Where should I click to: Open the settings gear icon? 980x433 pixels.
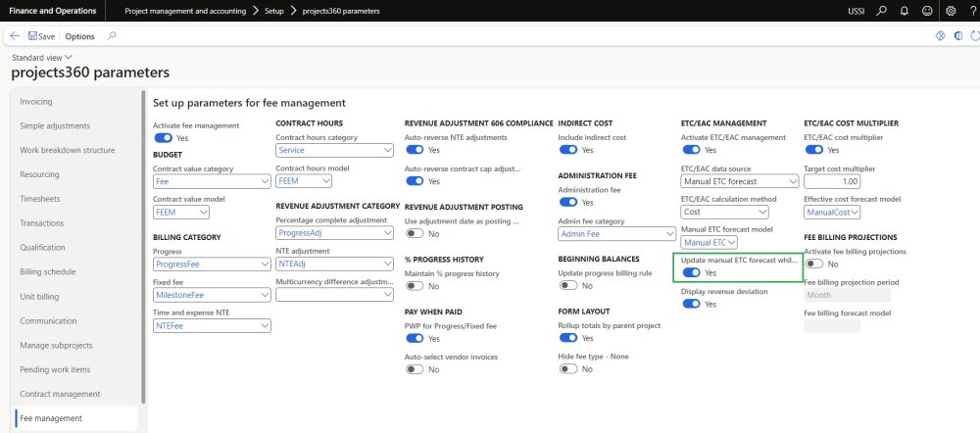coord(949,11)
